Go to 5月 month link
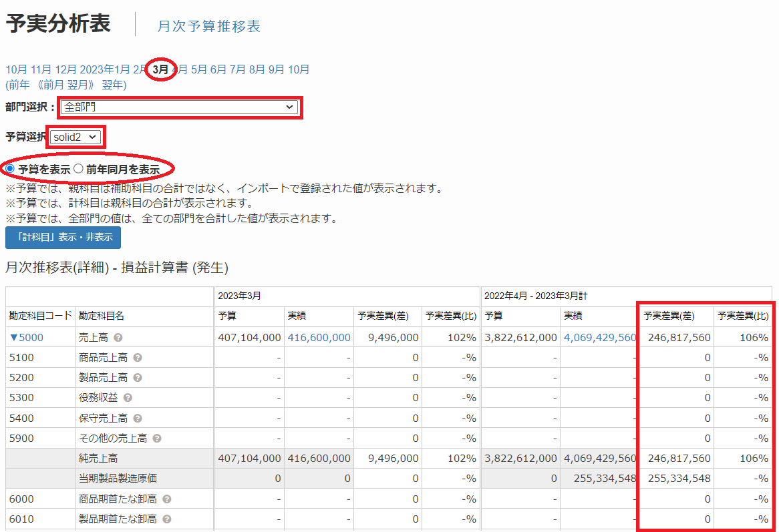Viewport: 779px width, 532px height. 198,69
